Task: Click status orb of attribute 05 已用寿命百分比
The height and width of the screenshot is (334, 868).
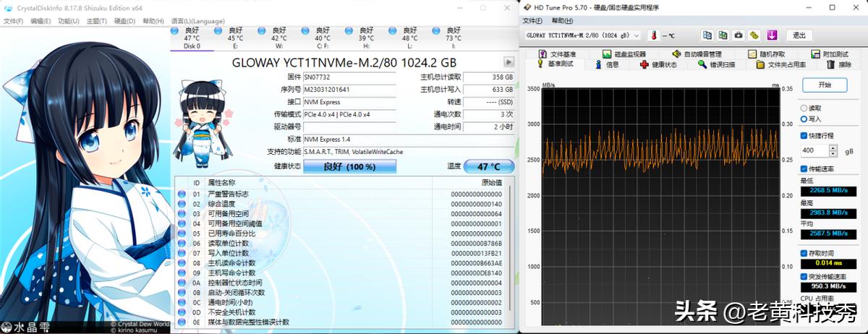Action: (181, 234)
